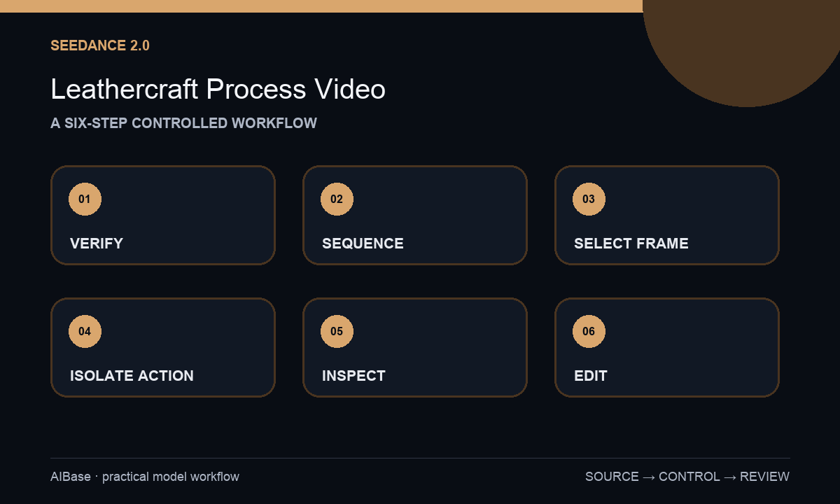Select the ISOLATE ACTION step label
The height and width of the screenshot is (504, 840).
(132, 376)
